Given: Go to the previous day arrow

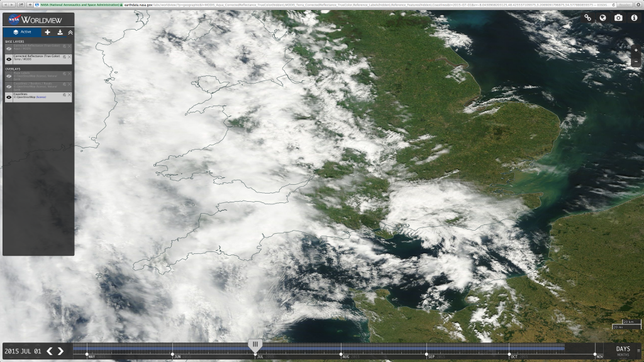Looking at the screenshot, I should click(x=50, y=351).
